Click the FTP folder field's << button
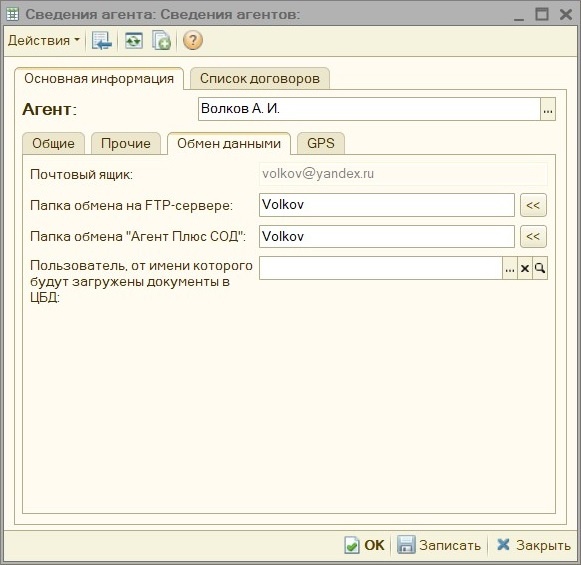The height and width of the screenshot is (565, 581). tap(533, 205)
